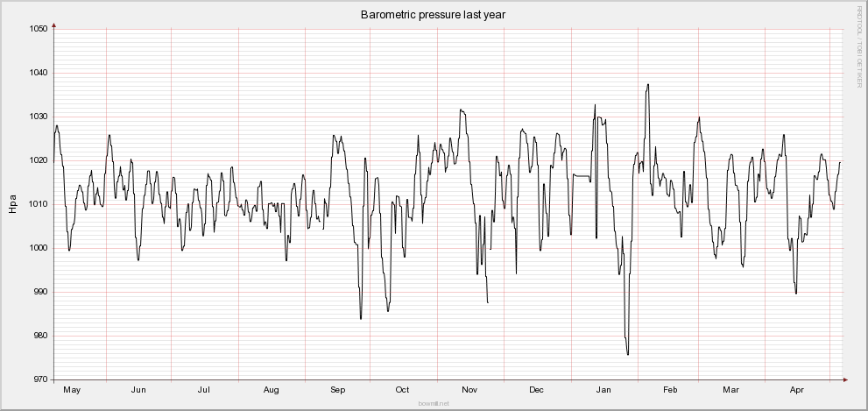Click the lowest pressure dip near 975 hPa
Viewport: 868px width, 411px height.
(x=628, y=354)
